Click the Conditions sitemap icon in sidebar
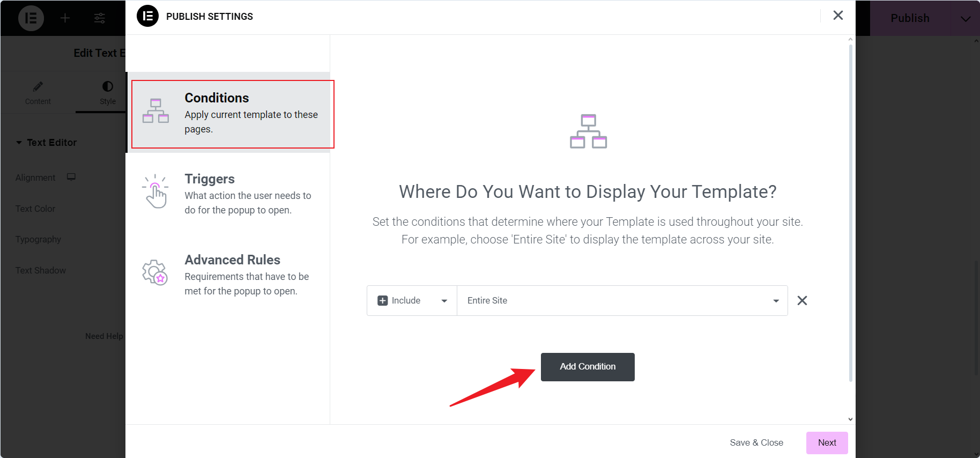Viewport: 980px width, 458px height. 155,111
